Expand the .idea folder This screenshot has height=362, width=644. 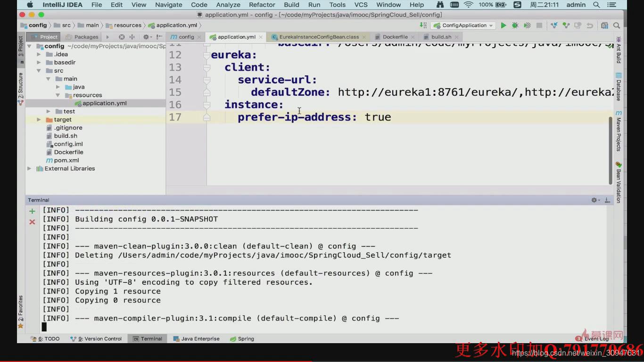39,54
